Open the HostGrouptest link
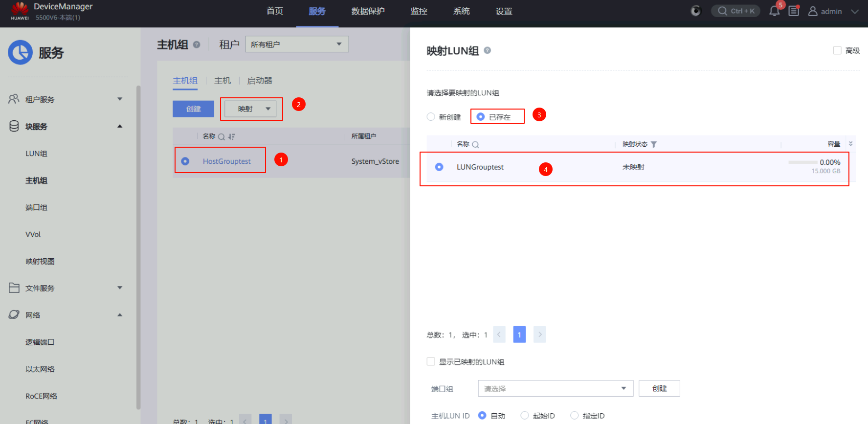The image size is (868, 424). click(x=226, y=161)
